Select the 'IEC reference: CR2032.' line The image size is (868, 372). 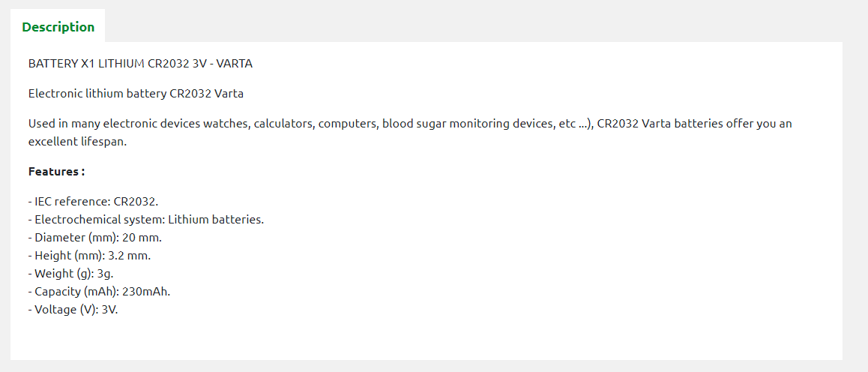94,202
